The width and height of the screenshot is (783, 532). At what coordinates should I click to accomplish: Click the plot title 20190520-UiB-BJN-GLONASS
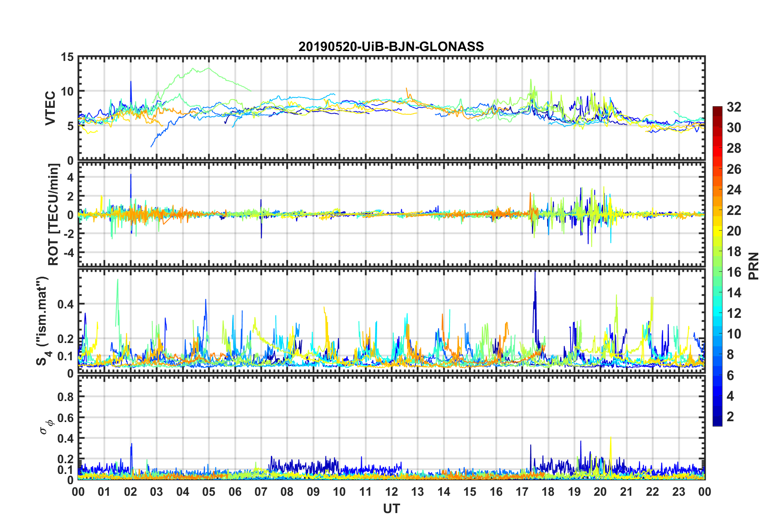click(391, 47)
